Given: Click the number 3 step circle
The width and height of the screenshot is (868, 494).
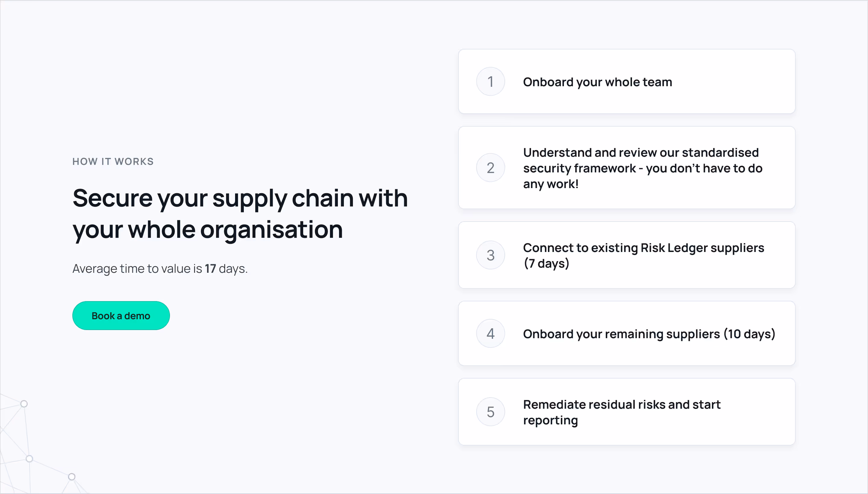Looking at the screenshot, I should (490, 255).
